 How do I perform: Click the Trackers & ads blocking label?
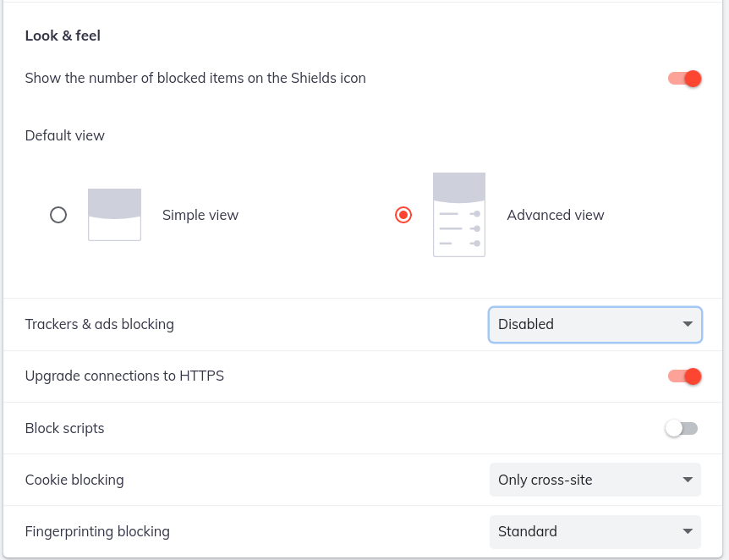100,324
